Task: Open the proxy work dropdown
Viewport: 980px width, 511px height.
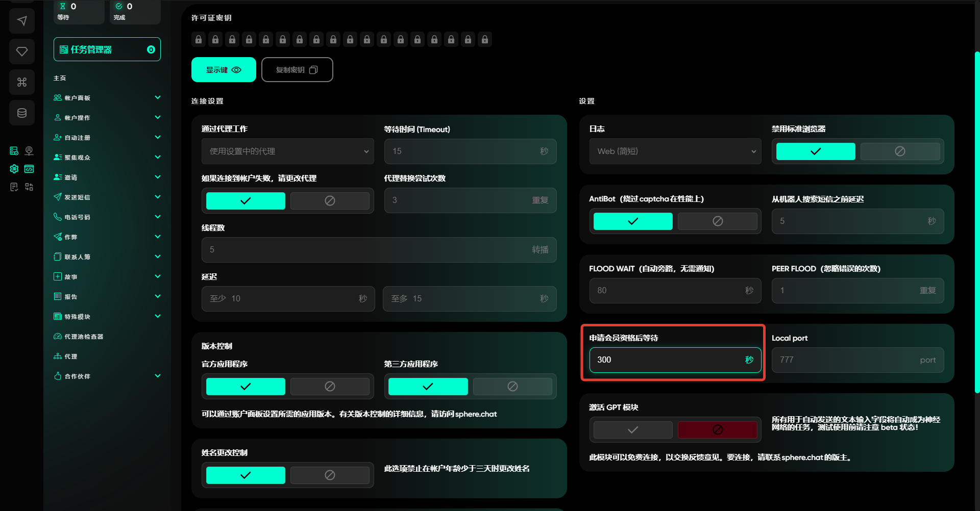Action: tap(287, 151)
